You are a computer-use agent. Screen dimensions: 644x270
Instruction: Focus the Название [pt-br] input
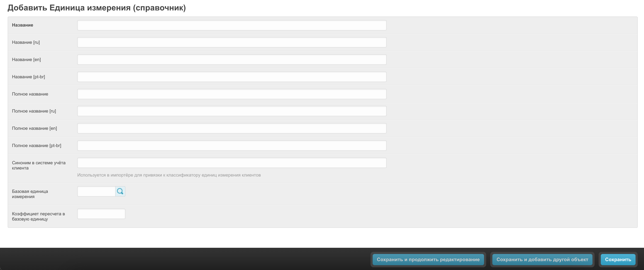(x=232, y=77)
